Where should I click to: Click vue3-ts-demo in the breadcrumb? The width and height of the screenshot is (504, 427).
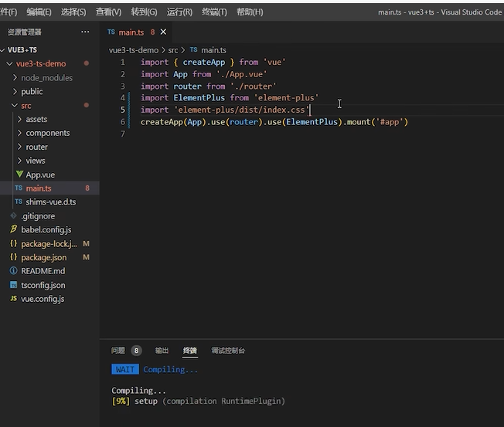(134, 50)
